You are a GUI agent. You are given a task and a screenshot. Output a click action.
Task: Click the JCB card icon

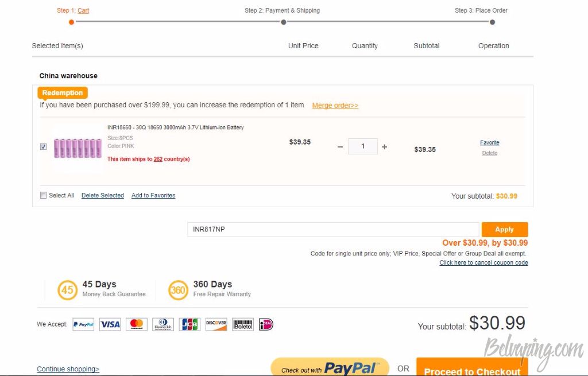coord(189,324)
